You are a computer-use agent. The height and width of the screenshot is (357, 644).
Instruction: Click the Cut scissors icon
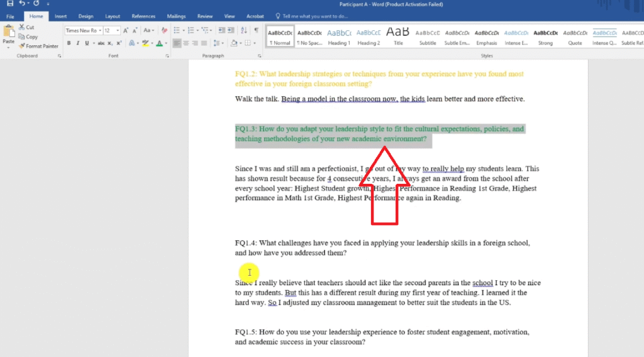[x=22, y=28]
